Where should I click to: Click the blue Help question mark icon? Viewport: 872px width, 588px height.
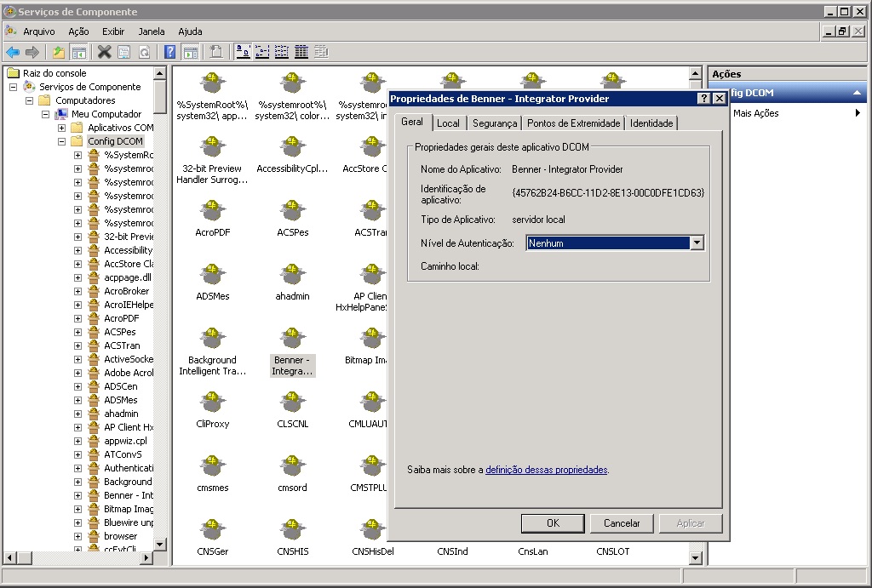click(170, 53)
